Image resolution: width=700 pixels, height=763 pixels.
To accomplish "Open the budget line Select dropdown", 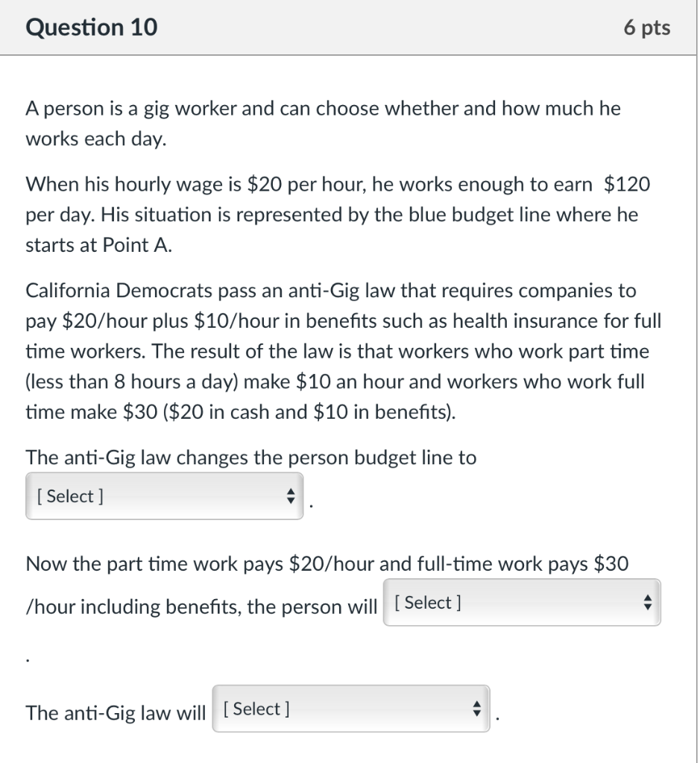I will 165,496.
